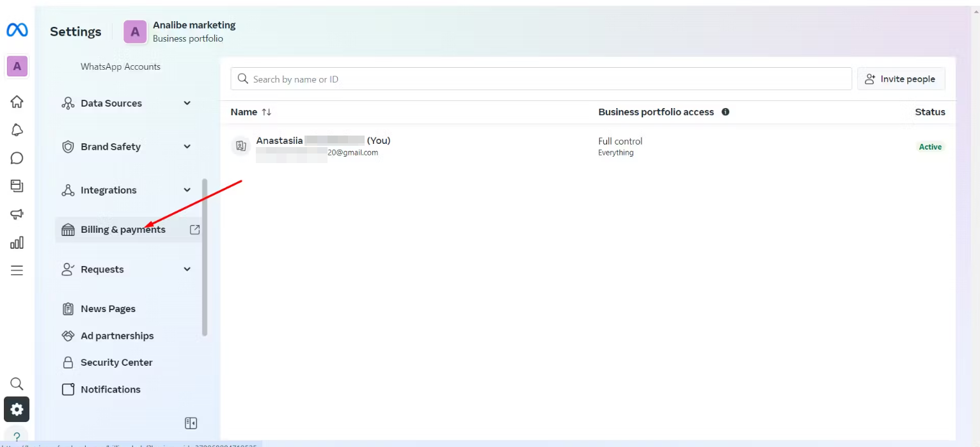Select the Anastasiia (You) row name
The height and width of the screenshot is (447, 980).
(x=323, y=141)
